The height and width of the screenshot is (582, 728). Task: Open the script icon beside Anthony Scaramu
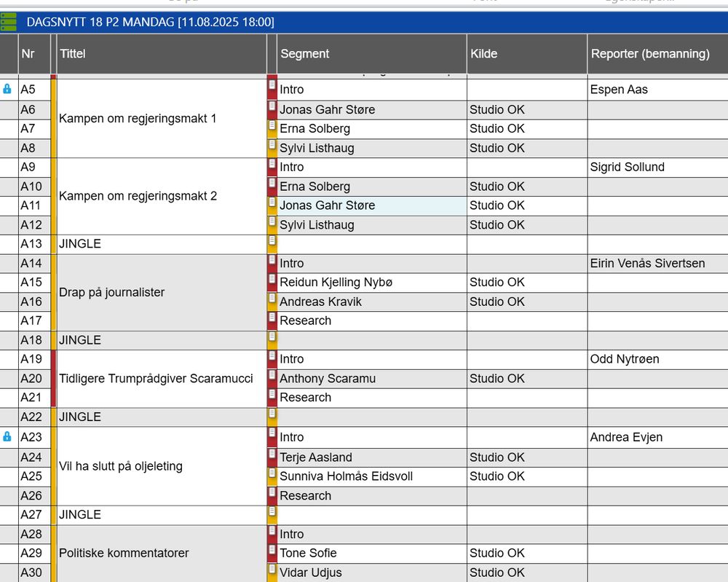click(272, 375)
